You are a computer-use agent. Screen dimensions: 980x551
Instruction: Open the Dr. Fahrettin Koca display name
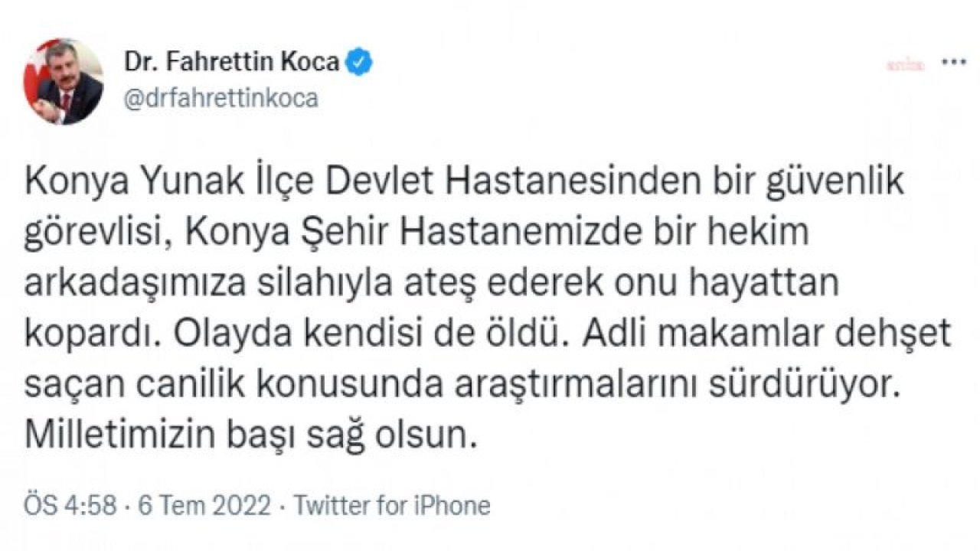click(232, 62)
